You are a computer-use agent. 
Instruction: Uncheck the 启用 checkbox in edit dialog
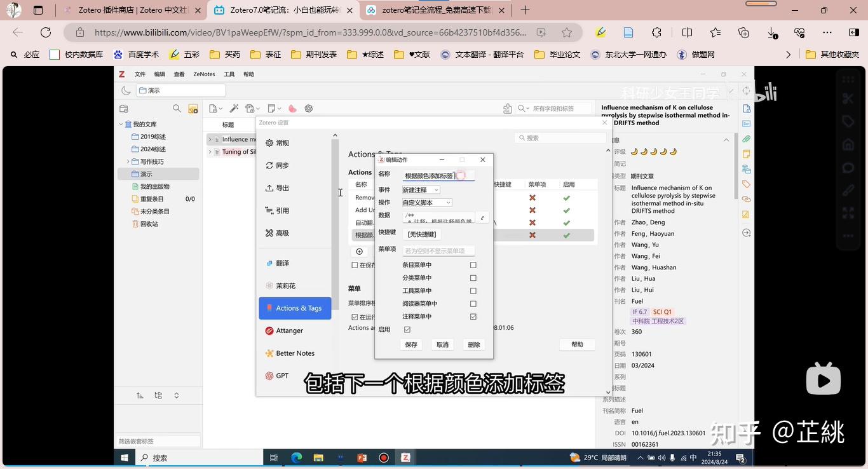pyautogui.click(x=407, y=330)
